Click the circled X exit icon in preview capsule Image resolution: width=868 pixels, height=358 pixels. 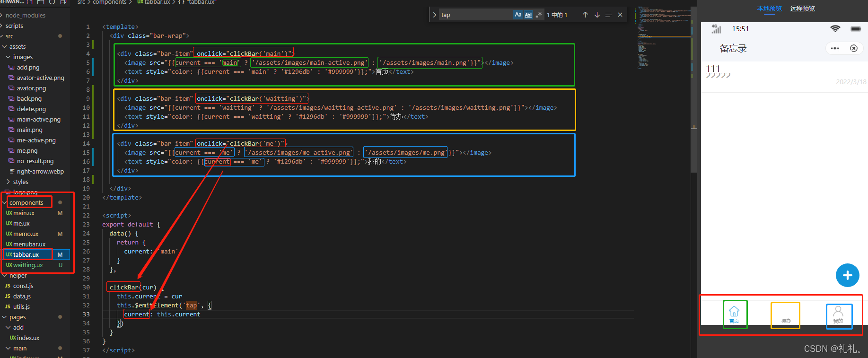tap(854, 48)
